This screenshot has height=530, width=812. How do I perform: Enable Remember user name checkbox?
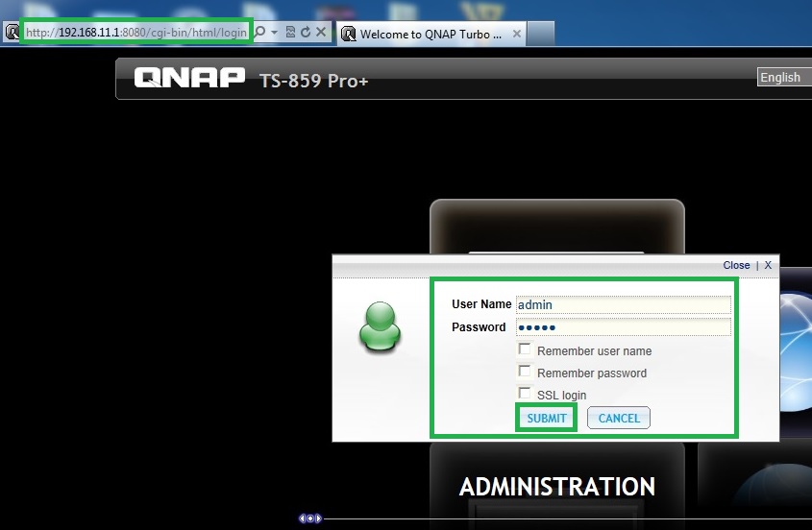click(525, 349)
